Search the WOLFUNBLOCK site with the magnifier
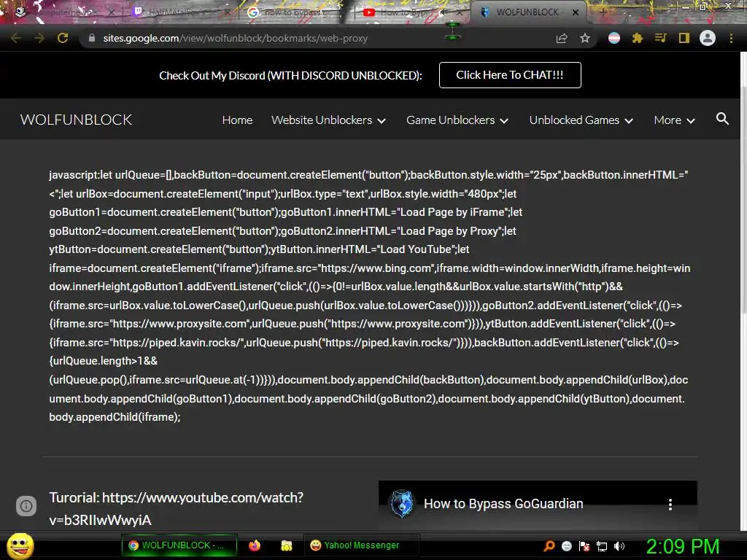The image size is (747, 560). [722, 119]
